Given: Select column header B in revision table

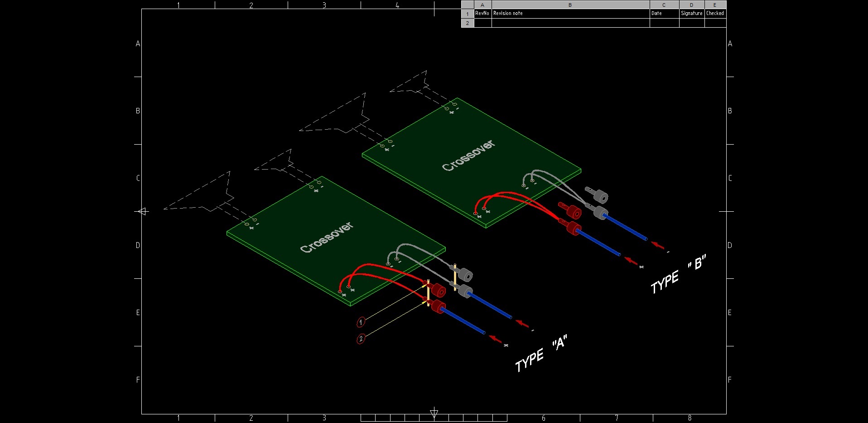Looking at the screenshot, I should pyautogui.click(x=570, y=5).
